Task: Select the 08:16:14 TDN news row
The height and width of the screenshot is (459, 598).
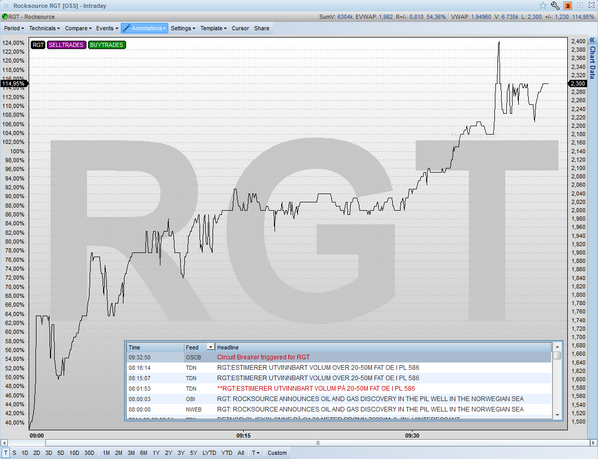Action: click(339, 368)
